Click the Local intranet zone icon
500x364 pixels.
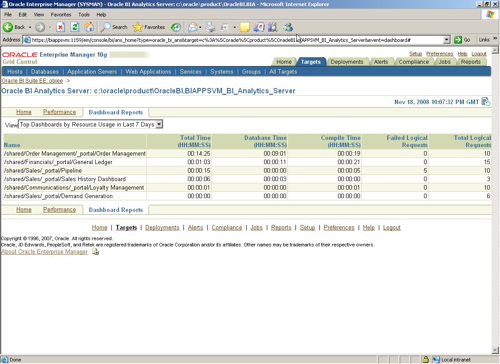[x=436, y=360]
